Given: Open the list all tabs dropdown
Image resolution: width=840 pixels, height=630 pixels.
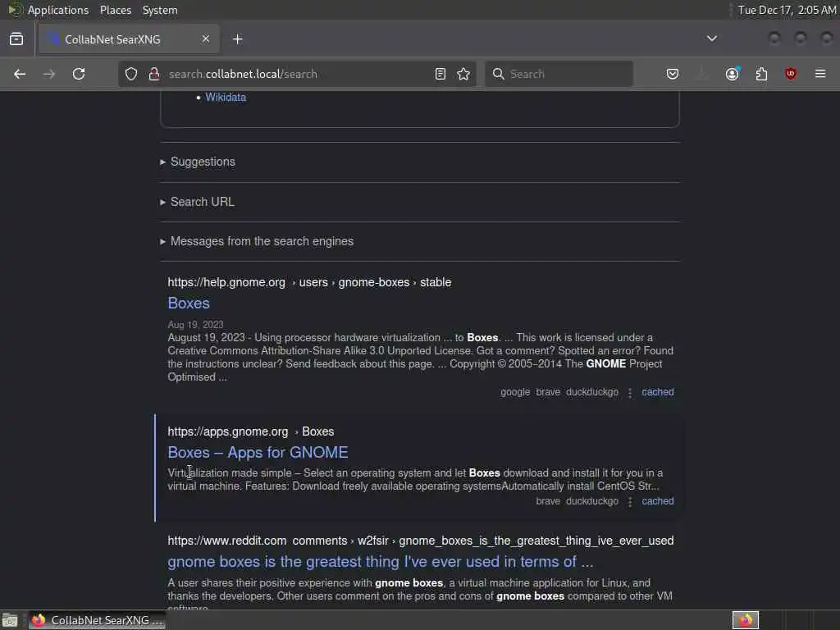Looking at the screenshot, I should 712,39.
